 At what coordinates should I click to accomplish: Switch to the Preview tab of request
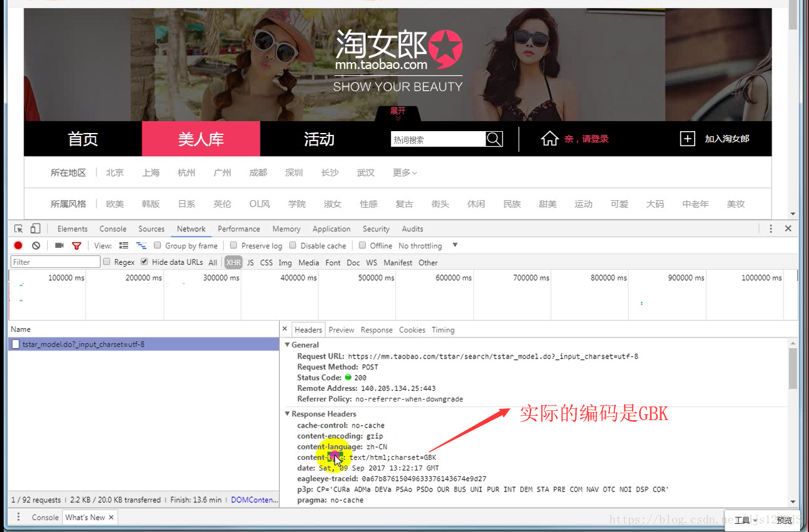[x=341, y=330]
